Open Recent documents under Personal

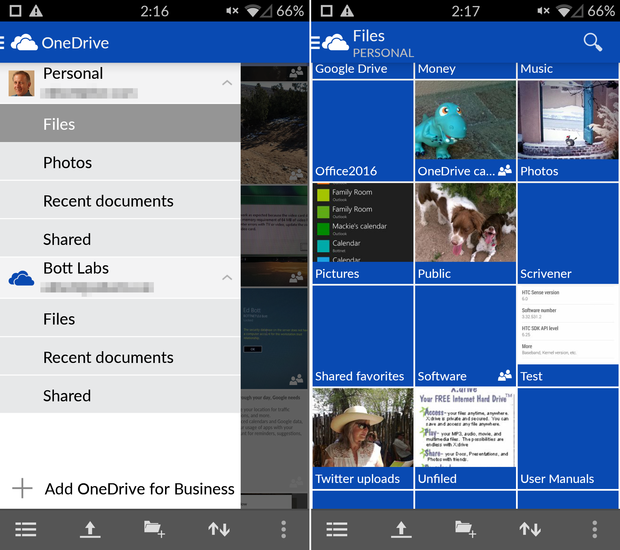[120, 200]
